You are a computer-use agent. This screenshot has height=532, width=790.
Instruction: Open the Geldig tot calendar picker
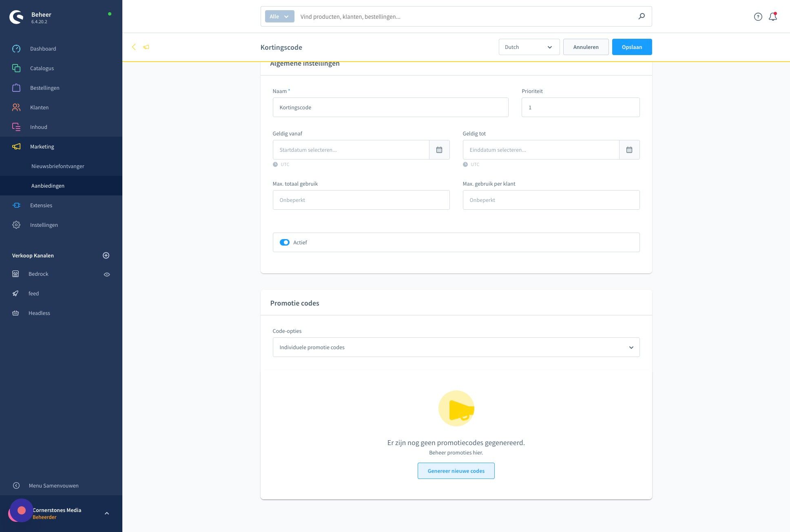tap(629, 150)
